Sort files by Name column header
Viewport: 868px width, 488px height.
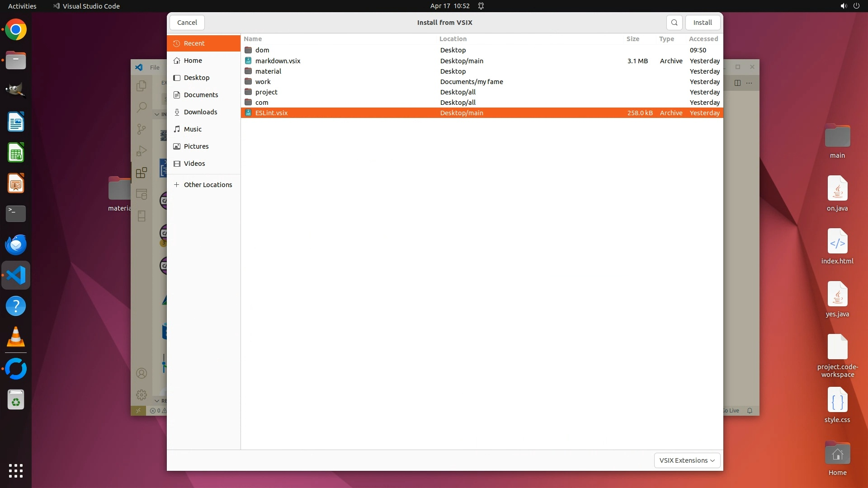coord(253,39)
